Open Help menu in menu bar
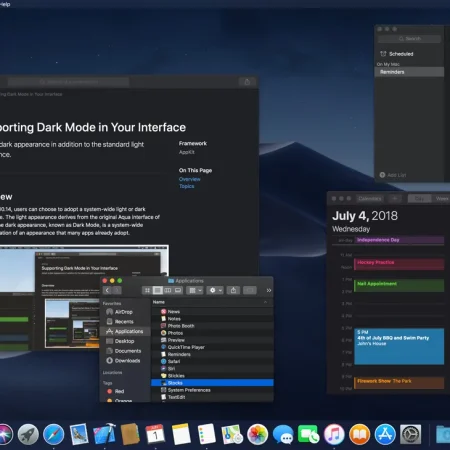Screen dimensions: 450x450 pyautogui.click(x=5, y=4)
